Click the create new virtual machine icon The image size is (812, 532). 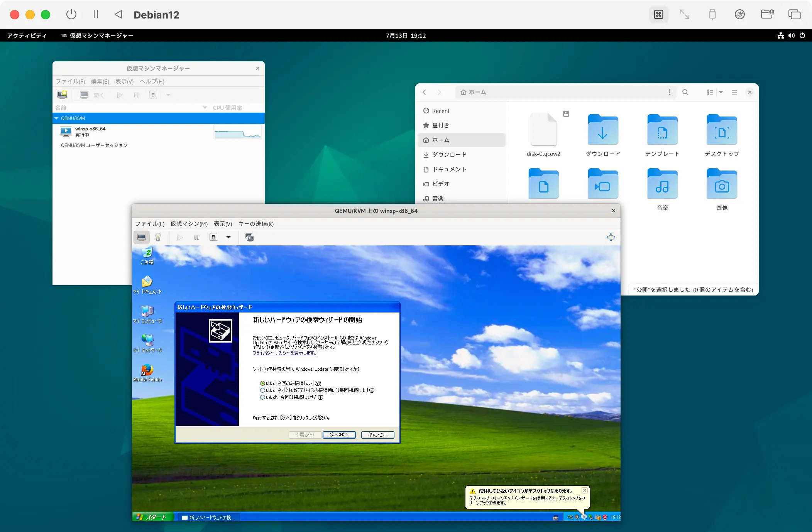(62, 95)
